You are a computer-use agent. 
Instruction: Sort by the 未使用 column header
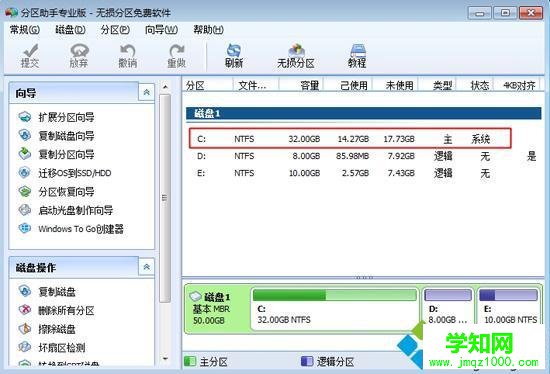[x=396, y=85]
